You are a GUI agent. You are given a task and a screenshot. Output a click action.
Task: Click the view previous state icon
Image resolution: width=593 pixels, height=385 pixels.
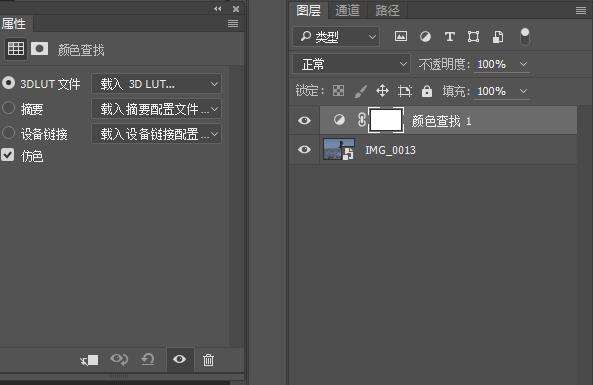119,360
